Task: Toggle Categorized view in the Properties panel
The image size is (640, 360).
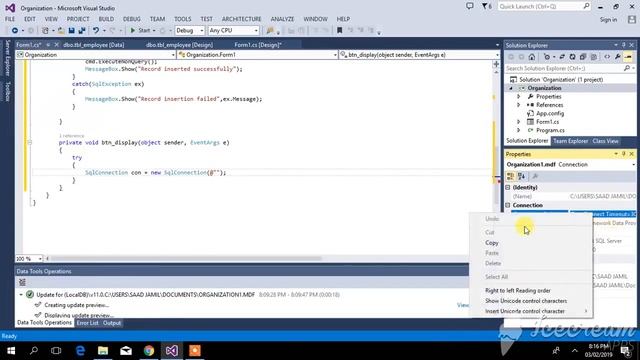Action: [x=510, y=176]
